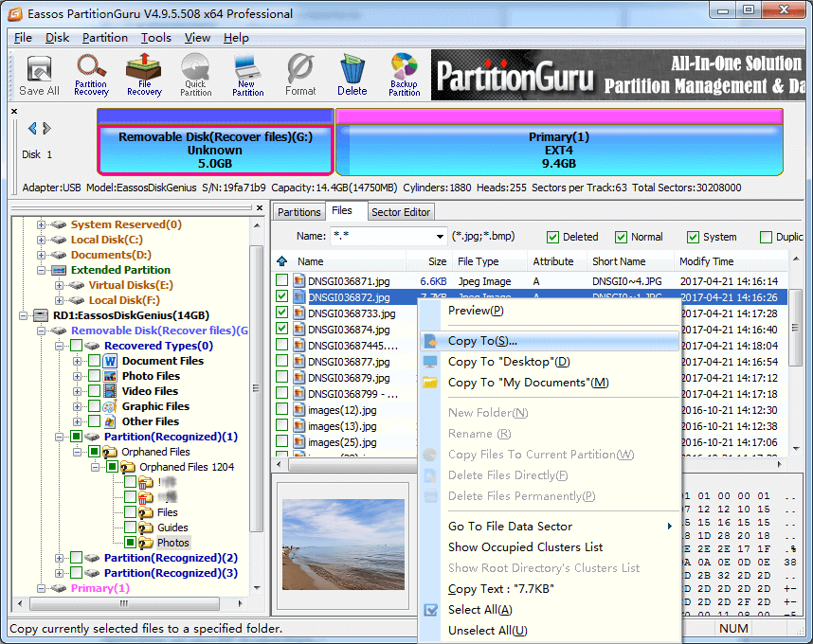The image size is (813, 644).
Task: Click the Graphic Files palette icon
Action: (x=110, y=406)
